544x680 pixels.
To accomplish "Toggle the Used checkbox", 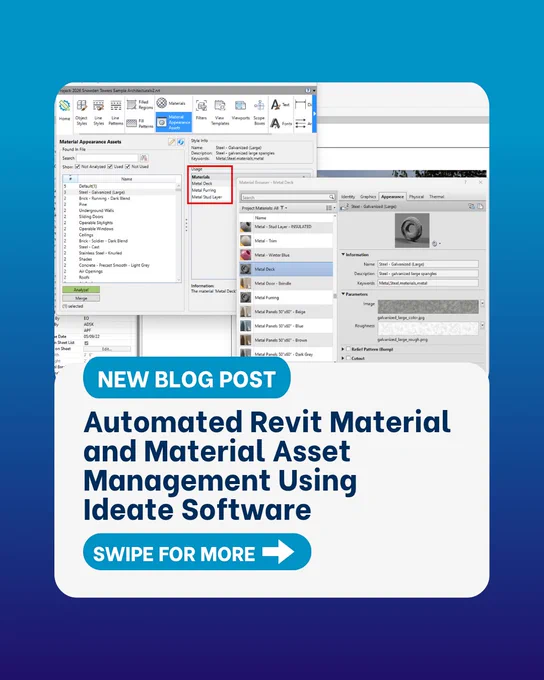I will click(x=110, y=167).
